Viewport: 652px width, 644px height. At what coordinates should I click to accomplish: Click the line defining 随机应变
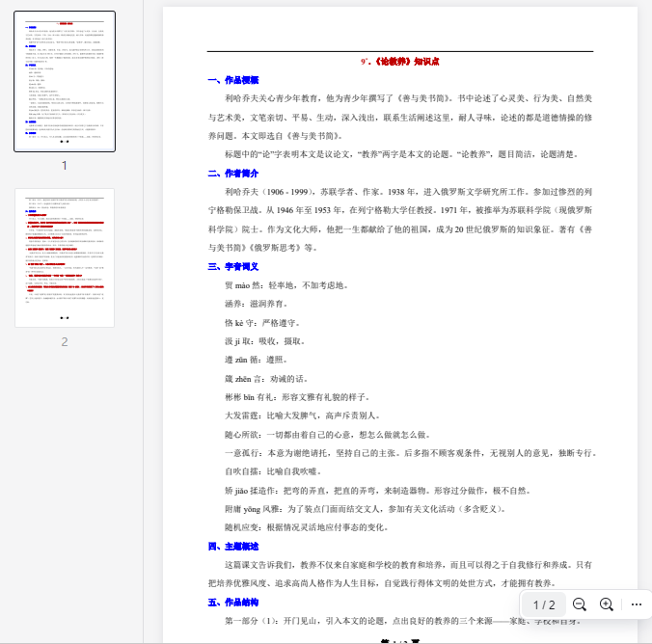click(306, 527)
